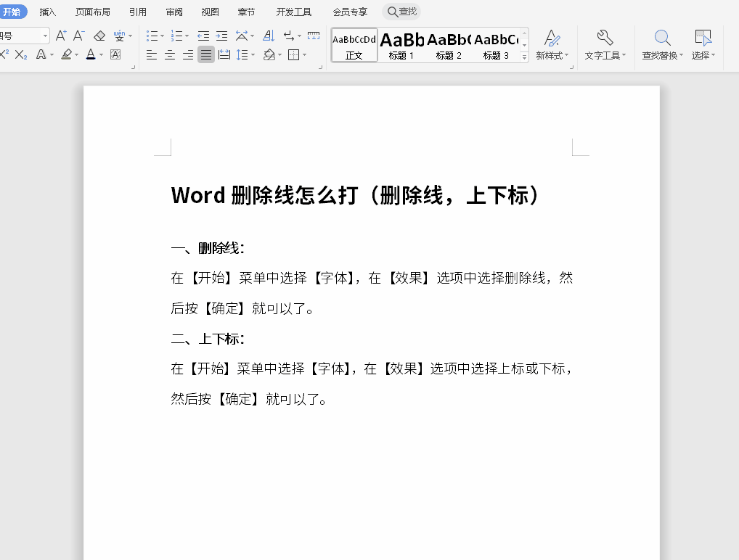Click the decrease indent icon
Image resolution: width=739 pixels, height=560 pixels.
(x=203, y=36)
